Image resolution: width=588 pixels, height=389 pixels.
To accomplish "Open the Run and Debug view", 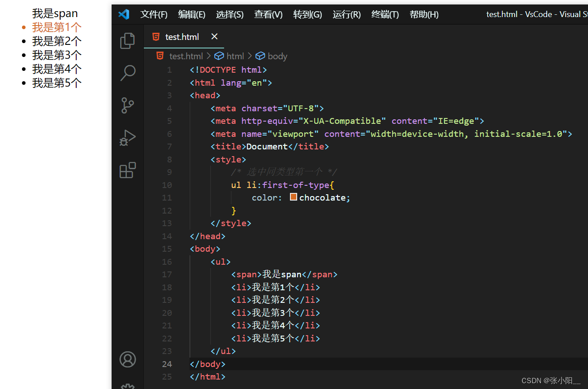I will pos(128,138).
